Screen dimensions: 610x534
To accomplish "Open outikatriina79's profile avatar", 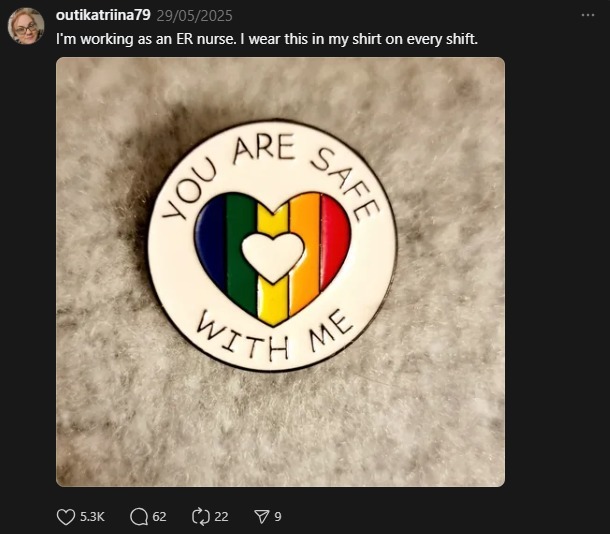I will pos(26,26).
